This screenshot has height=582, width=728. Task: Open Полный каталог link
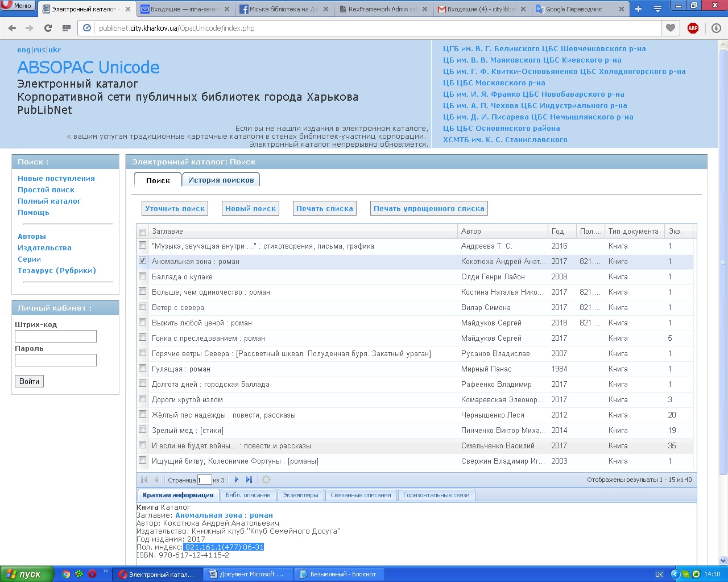tap(49, 201)
